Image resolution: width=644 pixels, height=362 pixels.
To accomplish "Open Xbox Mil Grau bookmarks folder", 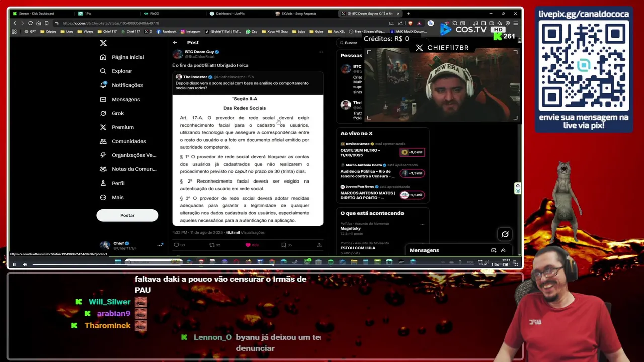I will pos(275,32).
